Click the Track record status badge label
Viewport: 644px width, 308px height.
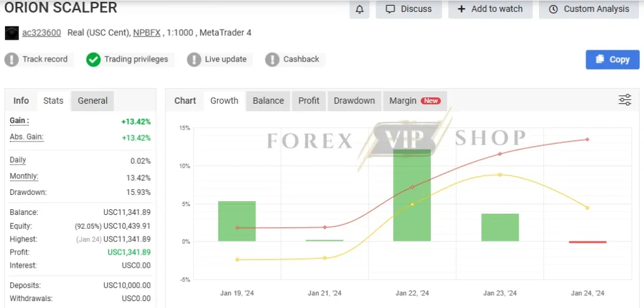(x=45, y=60)
